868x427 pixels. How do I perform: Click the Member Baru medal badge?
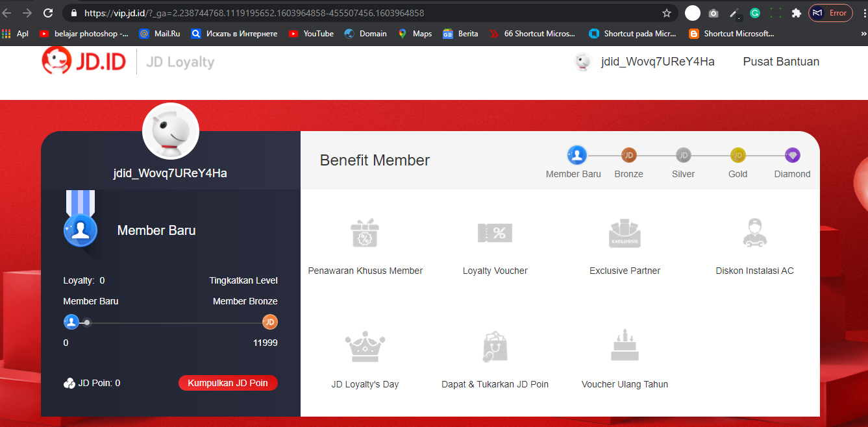(81, 230)
